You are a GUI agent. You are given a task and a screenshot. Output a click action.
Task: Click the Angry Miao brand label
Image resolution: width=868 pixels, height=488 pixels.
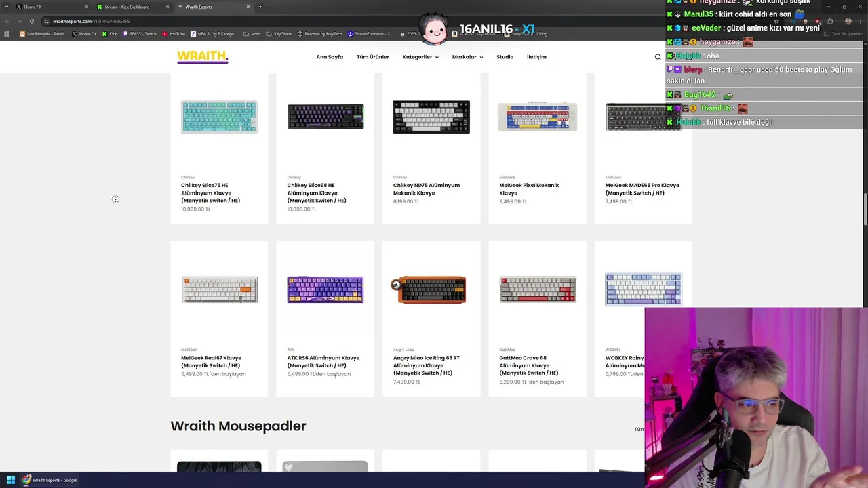[403, 350]
